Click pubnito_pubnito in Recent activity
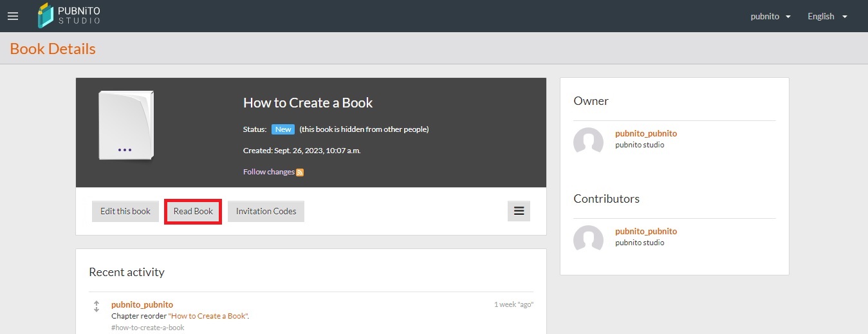The width and height of the screenshot is (868, 334). [142, 304]
